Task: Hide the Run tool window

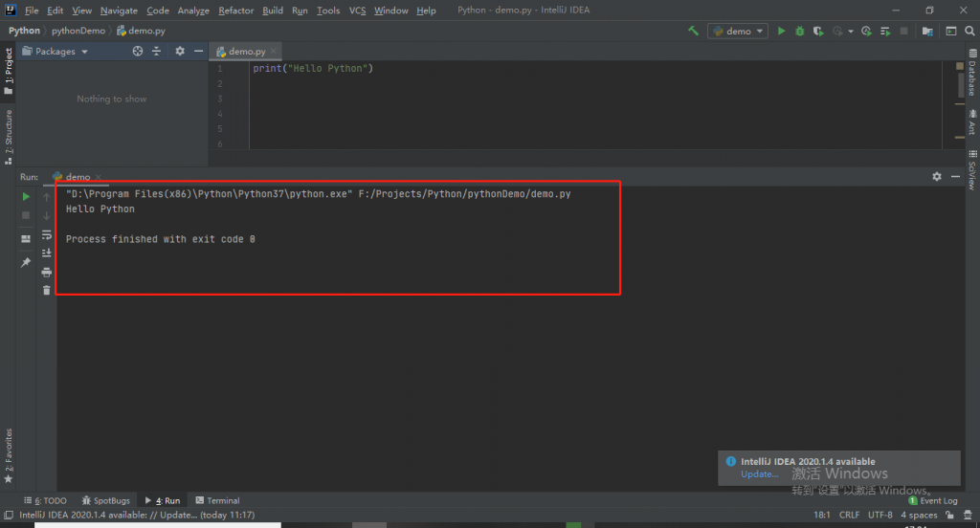Action: 955,177
